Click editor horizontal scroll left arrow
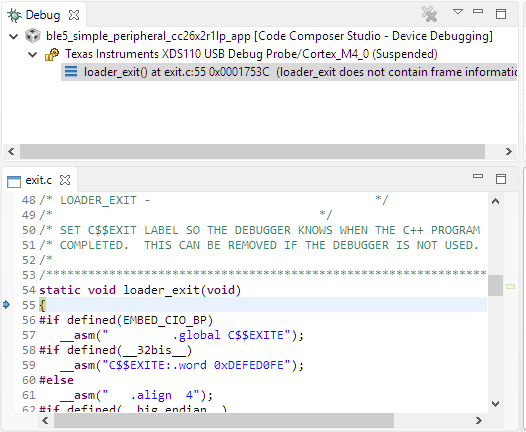The image size is (526, 432). pos(45,420)
